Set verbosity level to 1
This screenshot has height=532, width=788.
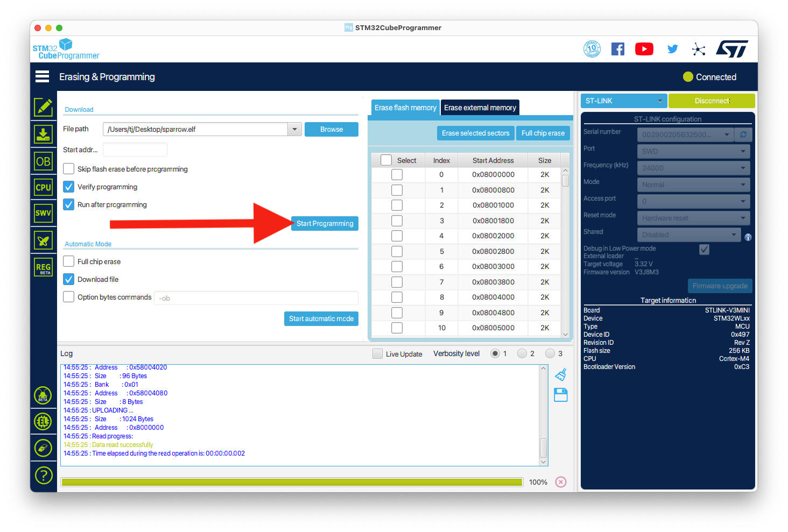[495, 353]
